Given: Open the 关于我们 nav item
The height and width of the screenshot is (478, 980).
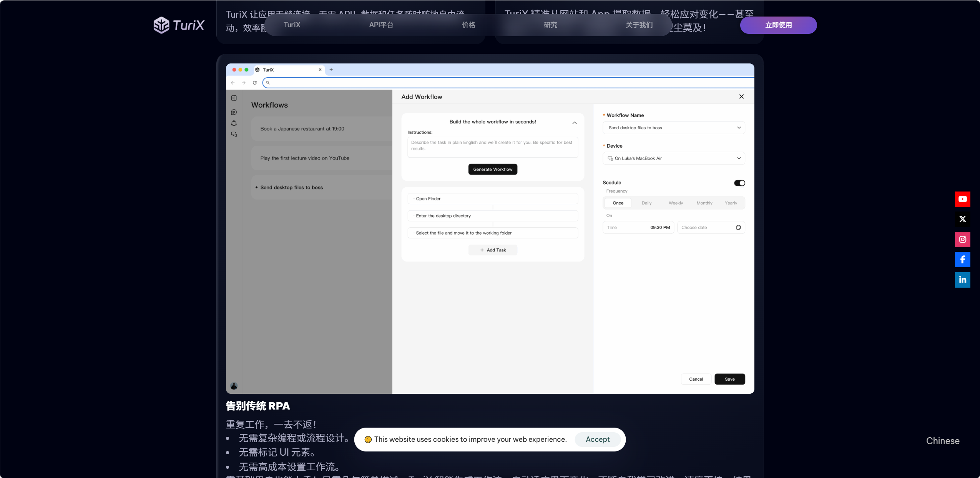Looking at the screenshot, I should (x=639, y=25).
